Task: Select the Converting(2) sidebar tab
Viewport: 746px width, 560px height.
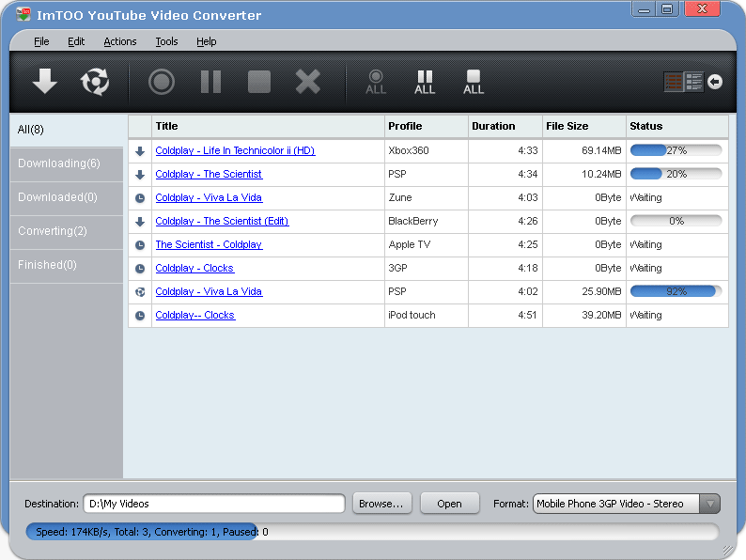Action: [67, 231]
